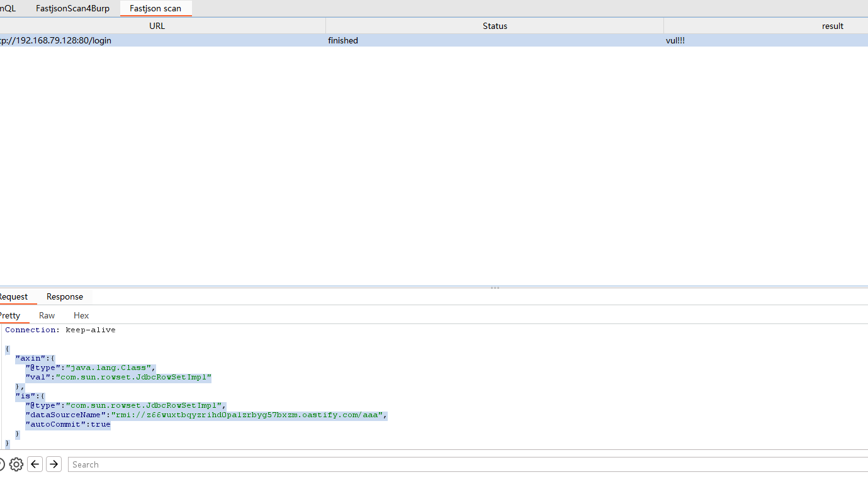Click the vul!!! result entry
This screenshot has width=868, height=477.
click(675, 40)
